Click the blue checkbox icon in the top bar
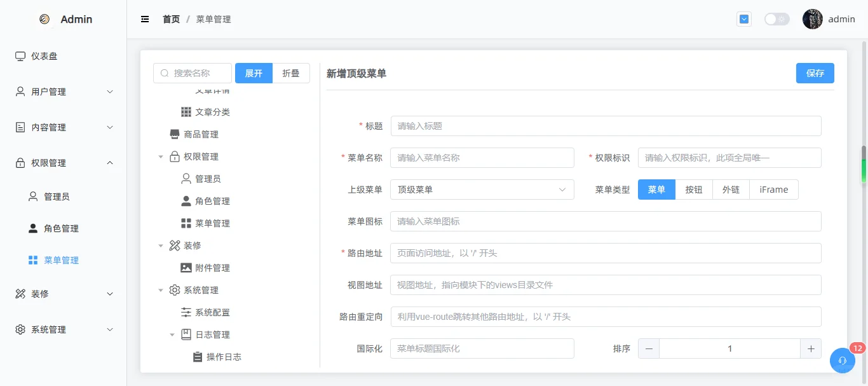 pyautogui.click(x=743, y=19)
